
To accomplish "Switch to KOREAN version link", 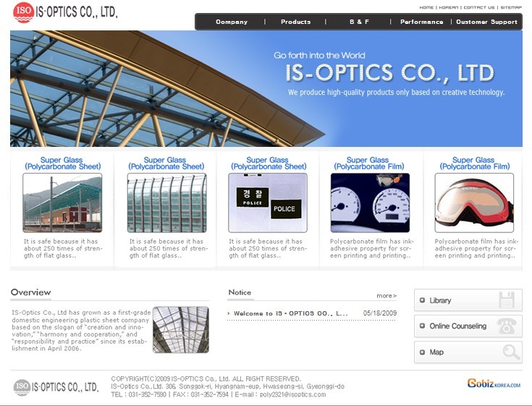I will (449, 7).
